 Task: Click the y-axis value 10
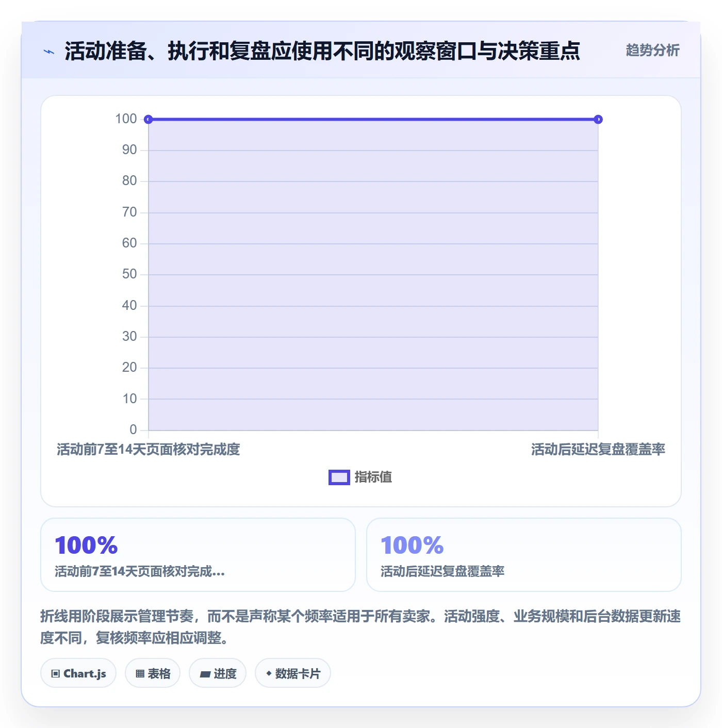click(129, 399)
